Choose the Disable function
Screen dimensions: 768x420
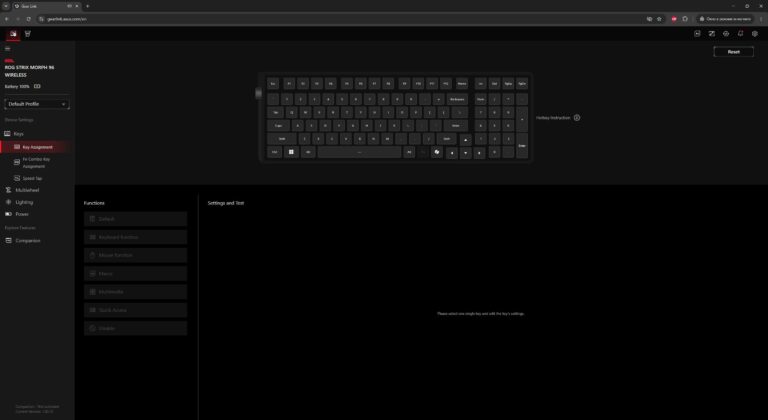(x=135, y=328)
